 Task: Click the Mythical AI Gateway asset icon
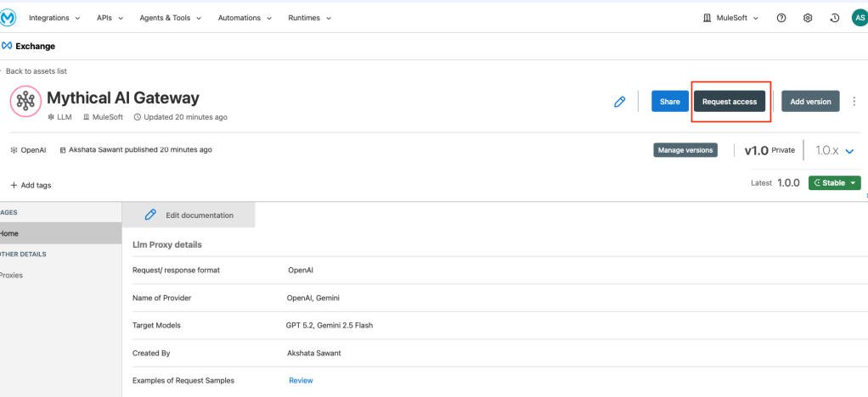(25, 102)
